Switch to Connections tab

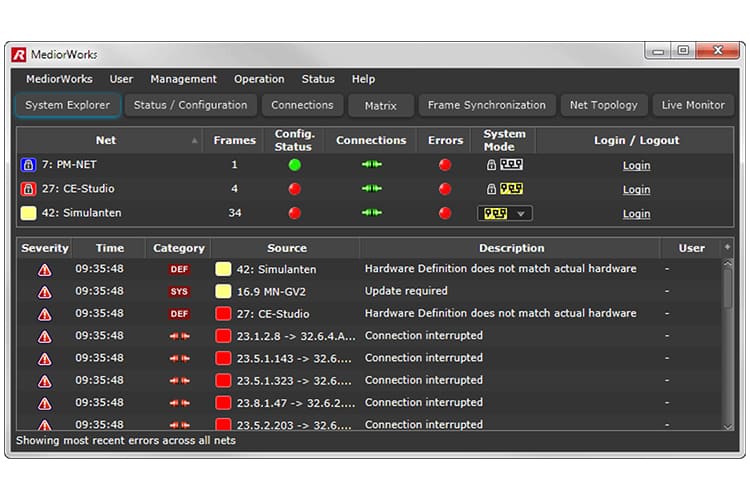[x=302, y=105]
